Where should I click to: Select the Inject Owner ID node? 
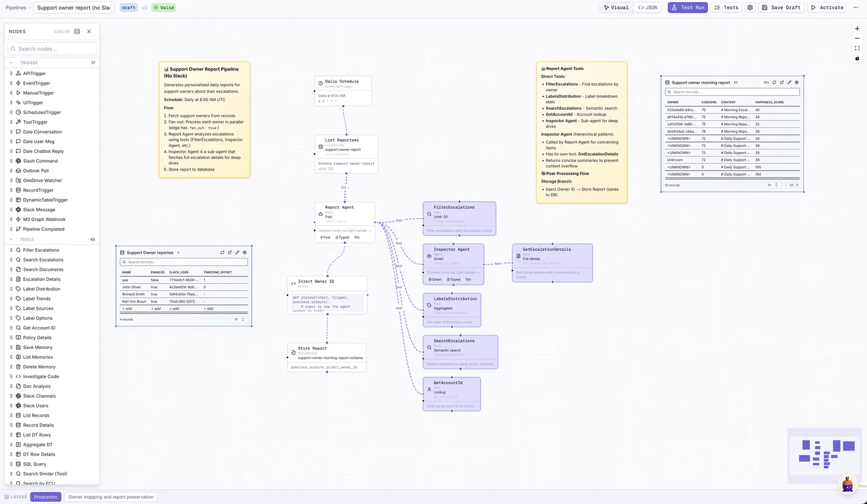[327, 295]
